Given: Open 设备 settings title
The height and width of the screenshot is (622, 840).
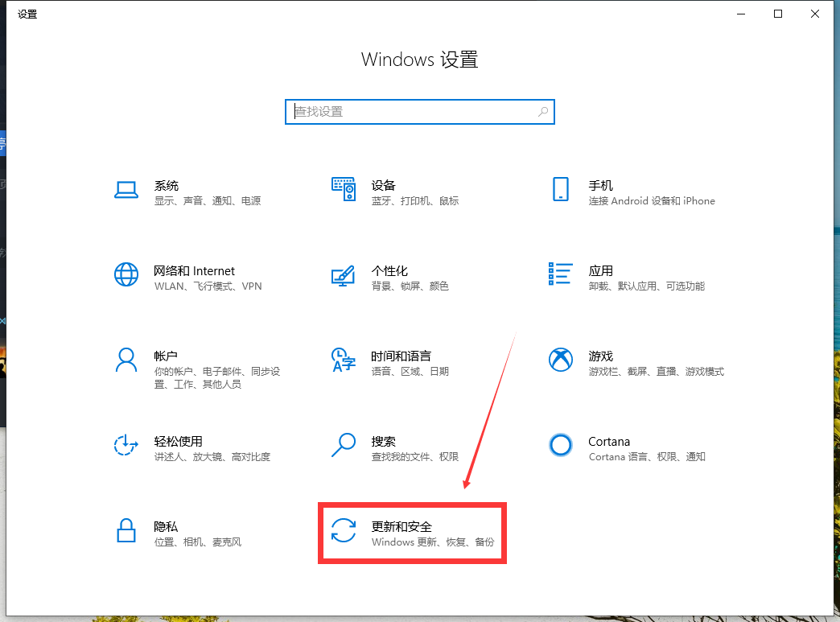Looking at the screenshot, I should point(383,185).
